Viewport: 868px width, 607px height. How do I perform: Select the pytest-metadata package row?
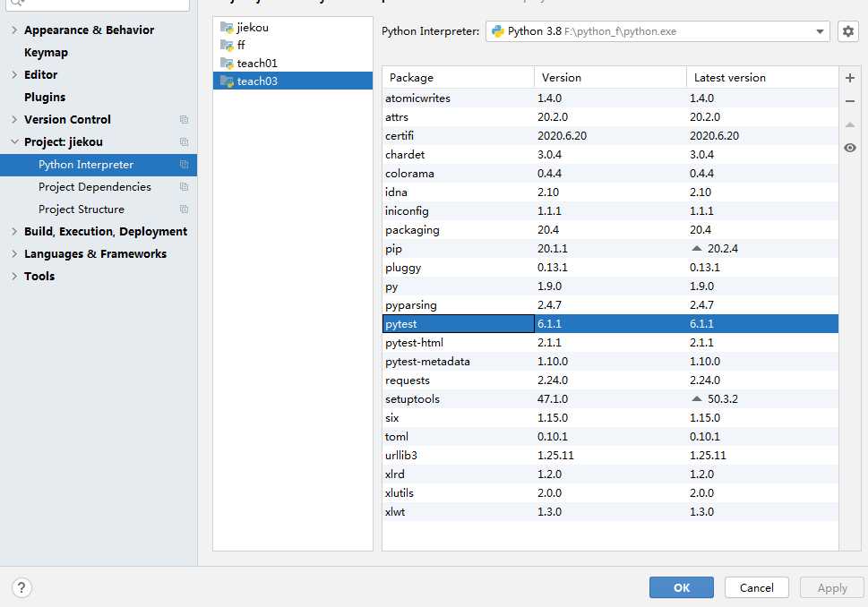[610, 362]
